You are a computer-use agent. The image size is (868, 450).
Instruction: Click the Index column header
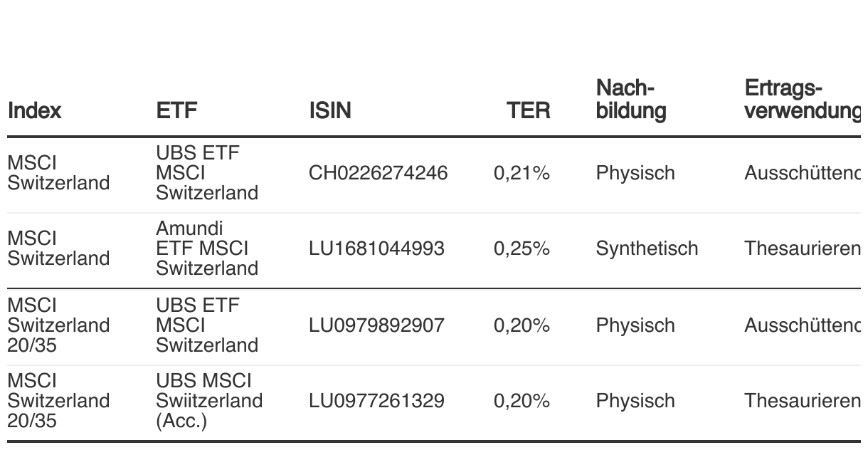(x=34, y=111)
